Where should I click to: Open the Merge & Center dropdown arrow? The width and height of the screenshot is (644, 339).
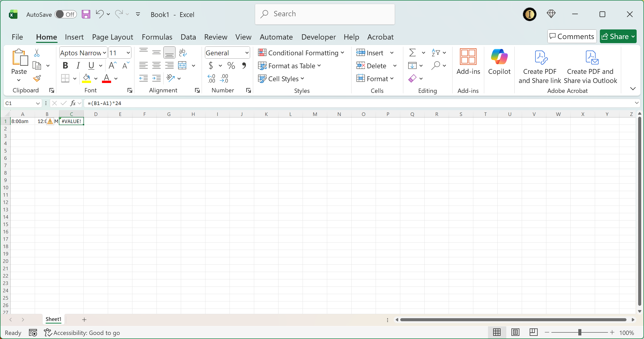(x=194, y=65)
